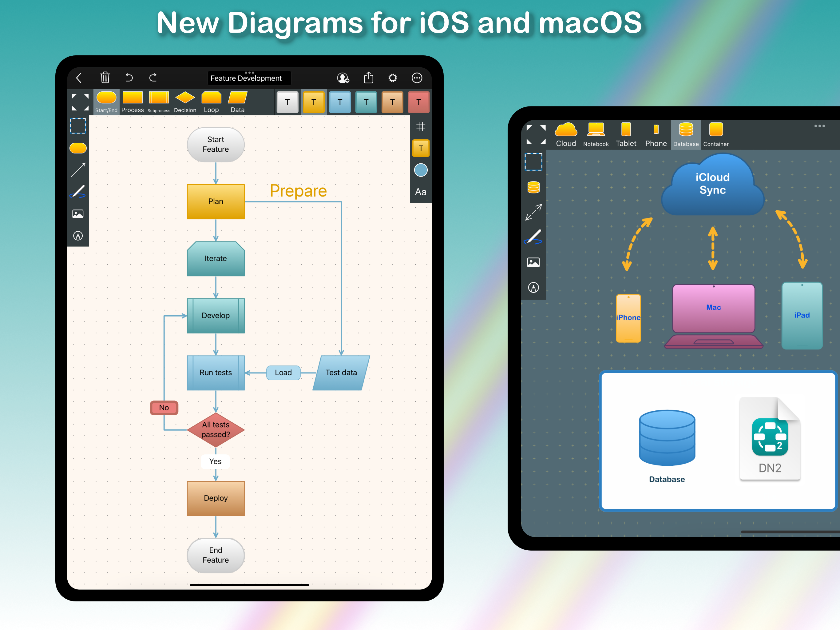This screenshot has height=630, width=840.
Task: Select the Data parallelogram shape
Action: (238, 102)
